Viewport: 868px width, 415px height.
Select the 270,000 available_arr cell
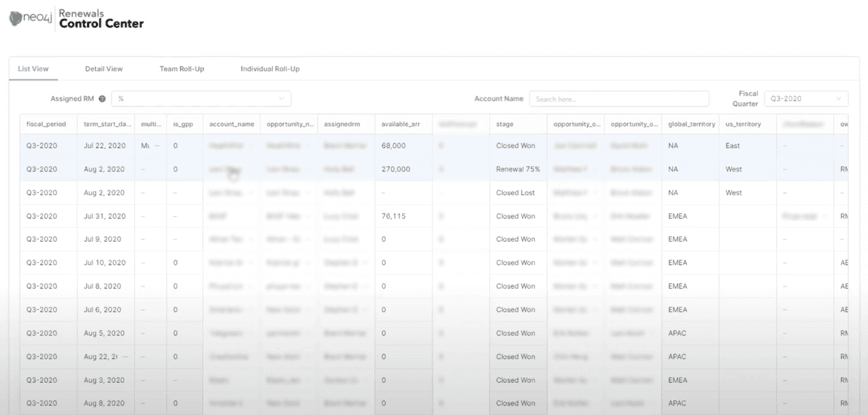click(395, 169)
